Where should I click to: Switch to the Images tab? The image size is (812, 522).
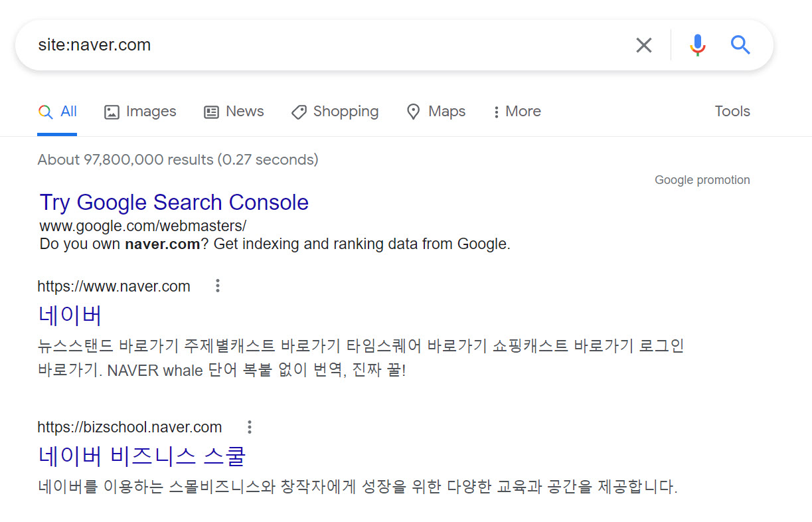(x=150, y=111)
